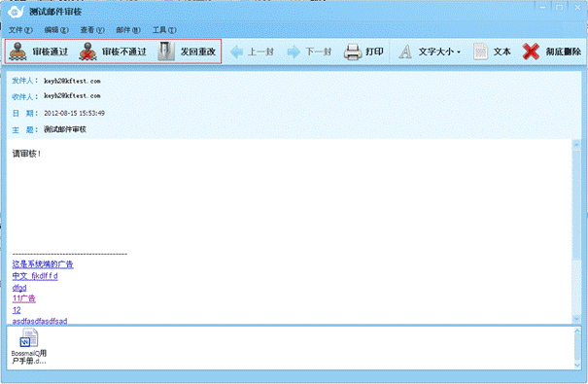Click the 文本 document icon
The width and height of the screenshot is (588, 384).
click(x=480, y=52)
